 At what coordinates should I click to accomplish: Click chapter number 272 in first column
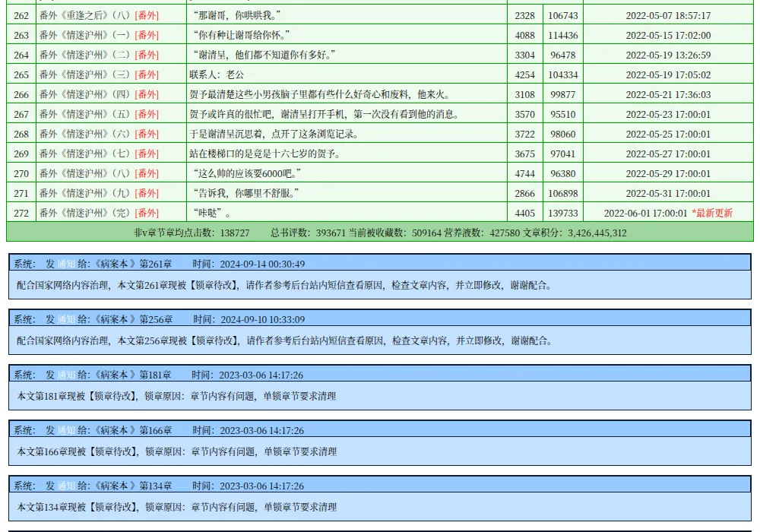pyautogui.click(x=21, y=214)
